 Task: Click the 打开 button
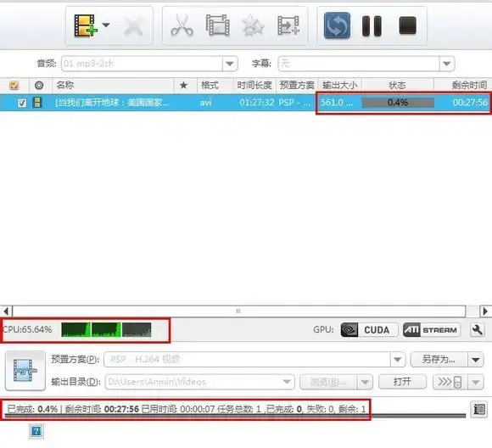(x=402, y=382)
